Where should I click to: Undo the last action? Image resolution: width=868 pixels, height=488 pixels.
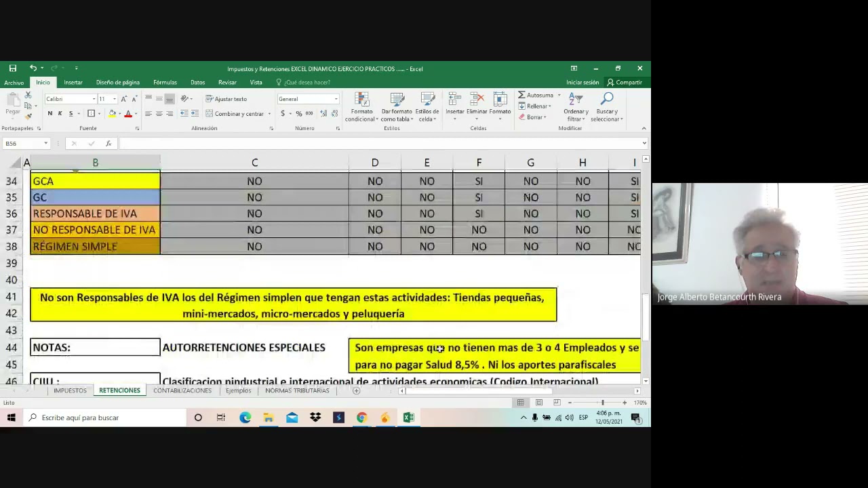click(x=33, y=68)
